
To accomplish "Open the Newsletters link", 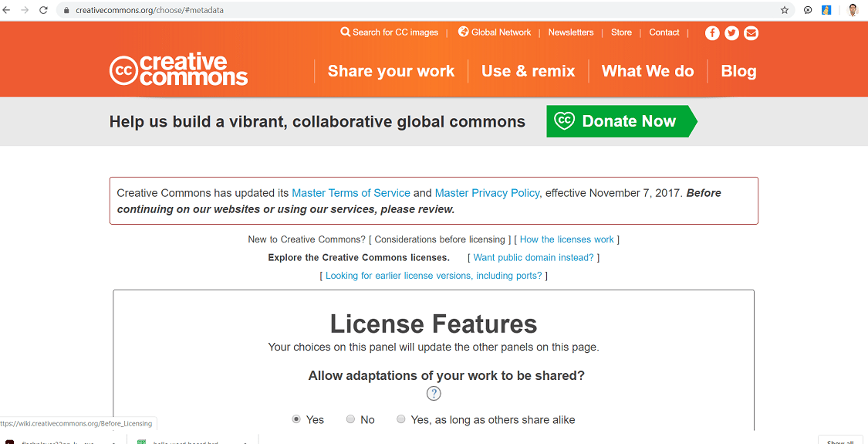I will click(x=571, y=32).
